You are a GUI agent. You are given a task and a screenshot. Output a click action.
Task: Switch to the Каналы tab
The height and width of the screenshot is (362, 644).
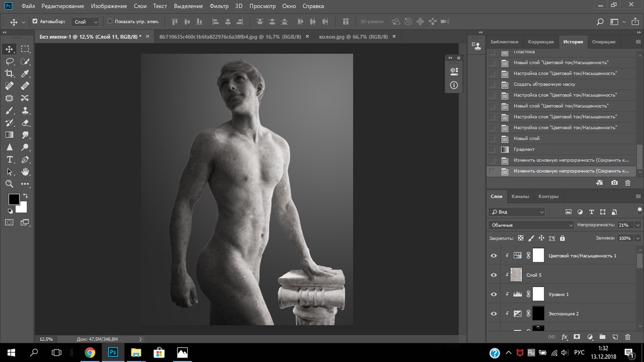tap(520, 197)
